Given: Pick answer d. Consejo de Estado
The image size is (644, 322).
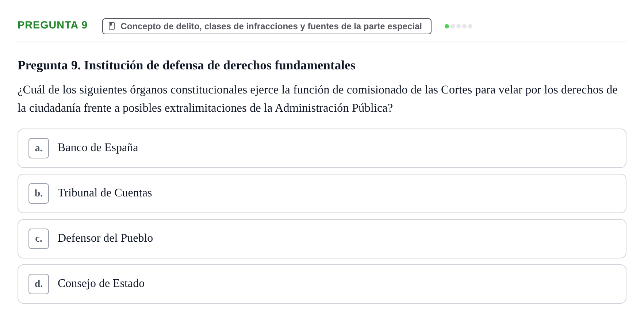Looking at the screenshot, I should click(x=322, y=284).
